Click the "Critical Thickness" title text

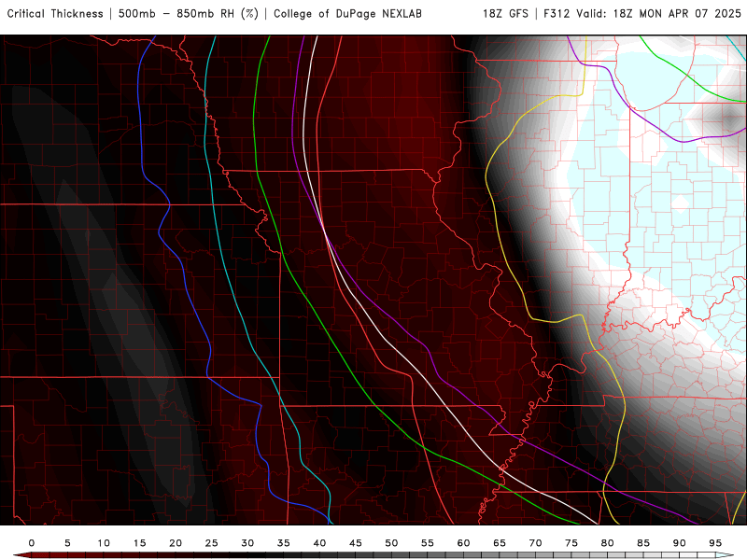(x=55, y=14)
